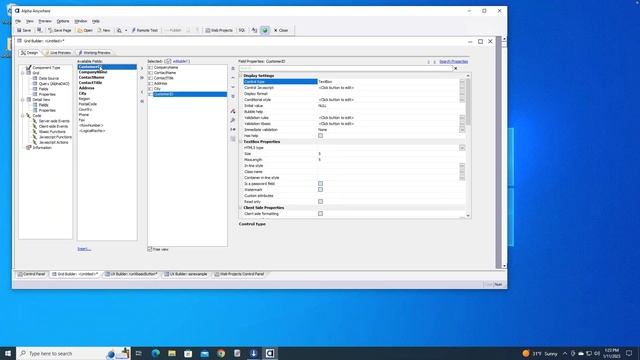The width and height of the screenshot is (640, 360).
Task: Click the property search input field
Action: click(346, 68)
